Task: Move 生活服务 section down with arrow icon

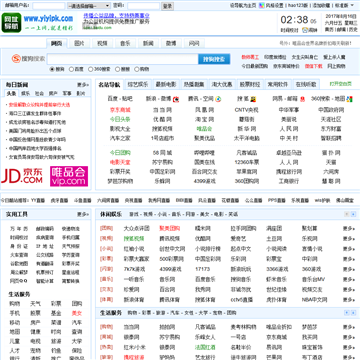Action: pyautogui.click(x=353, y=313)
